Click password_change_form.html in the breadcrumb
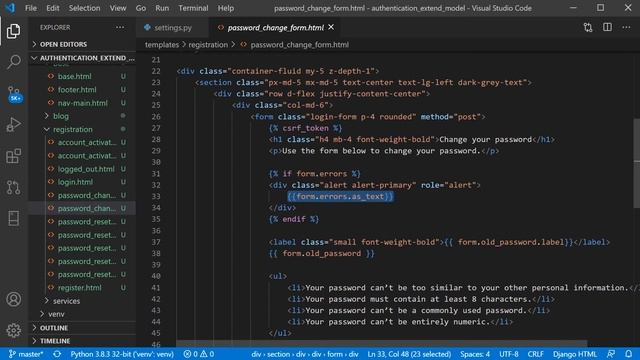This screenshot has height=360, width=640. coord(299,44)
